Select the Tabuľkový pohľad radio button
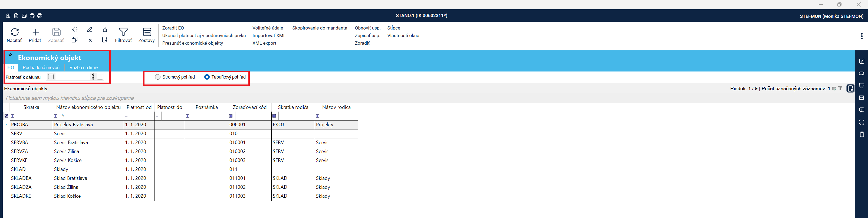The image size is (868, 218). 207,77
